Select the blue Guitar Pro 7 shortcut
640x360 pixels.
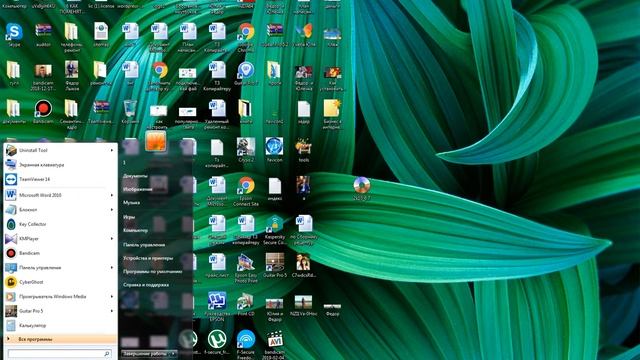(246, 73)
